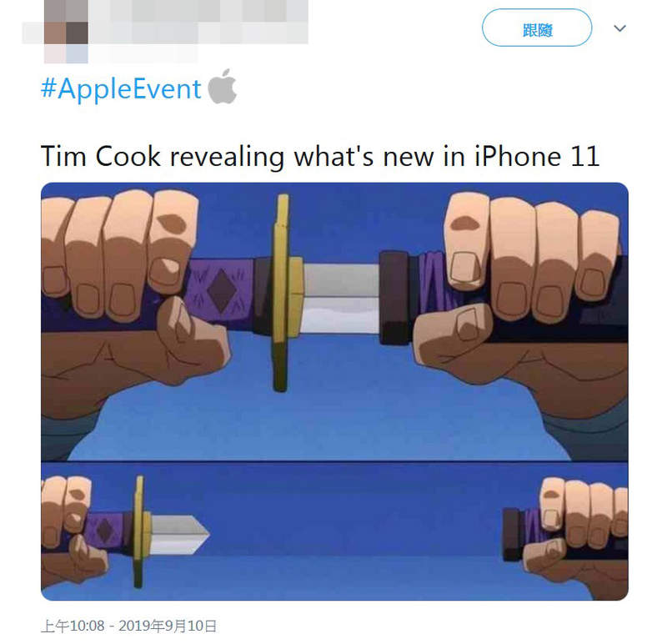Select the Tim Cook iPhone 11 tweet text

(x=320, y=157)
